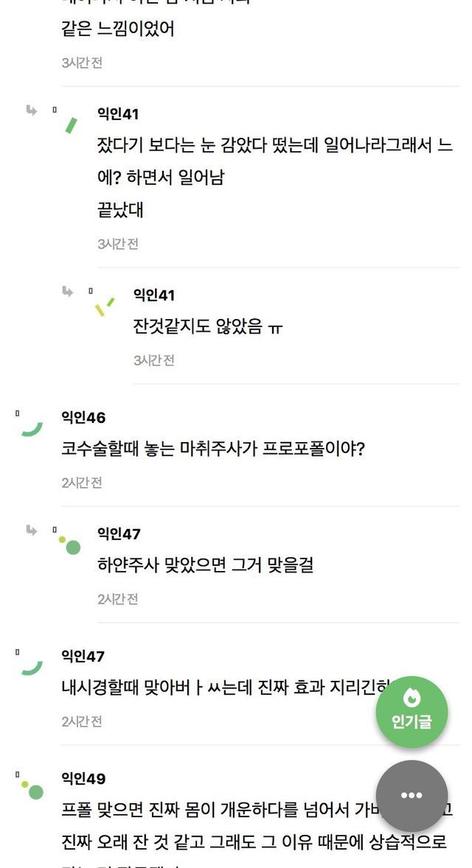Tap the "같은 느낌이었어" comment text
The height and width of the screenshot is (868, 472).
(x=117, y=30)
